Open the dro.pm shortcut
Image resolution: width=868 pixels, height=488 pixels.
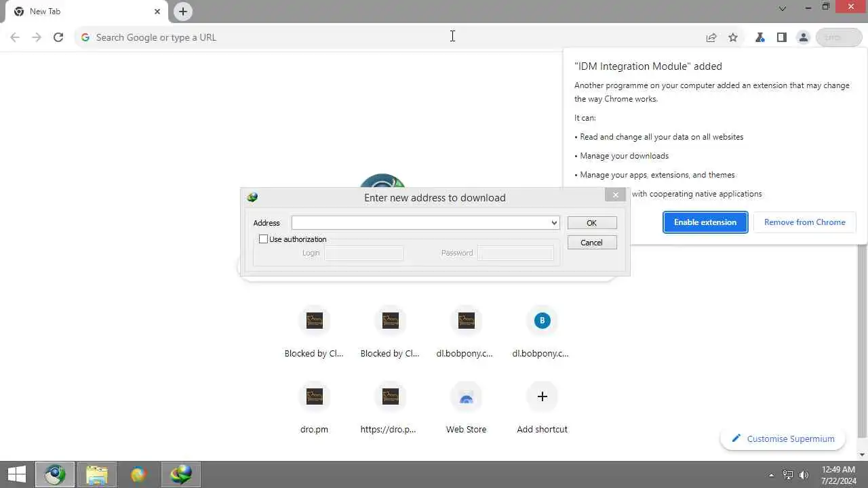314,408
